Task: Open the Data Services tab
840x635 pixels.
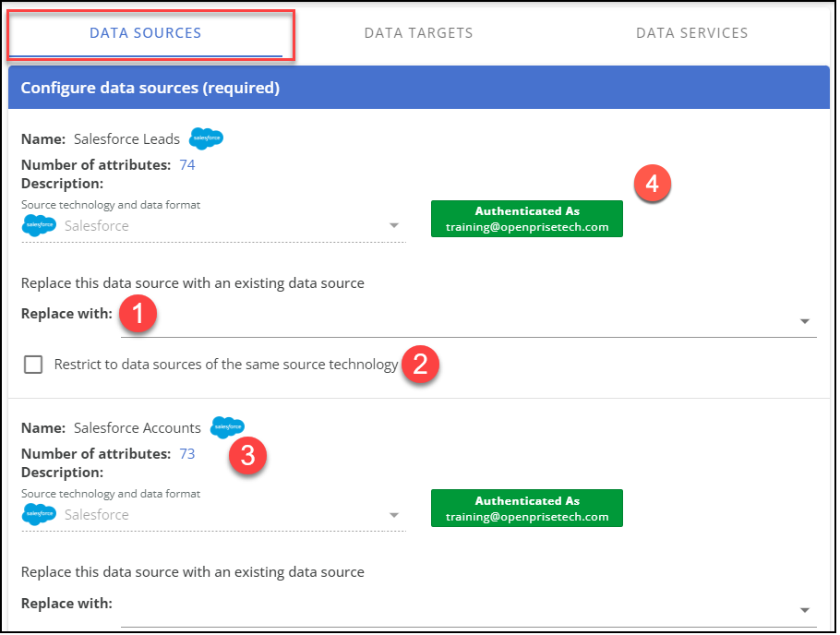Action: (x=691, y=33)
